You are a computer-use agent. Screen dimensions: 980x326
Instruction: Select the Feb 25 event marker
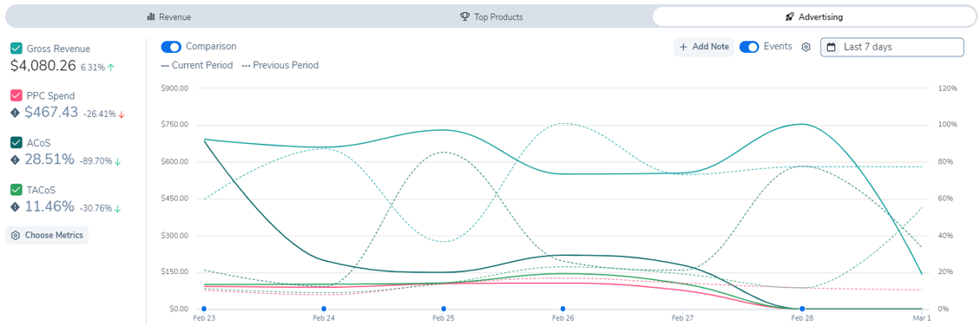[443, 309]
